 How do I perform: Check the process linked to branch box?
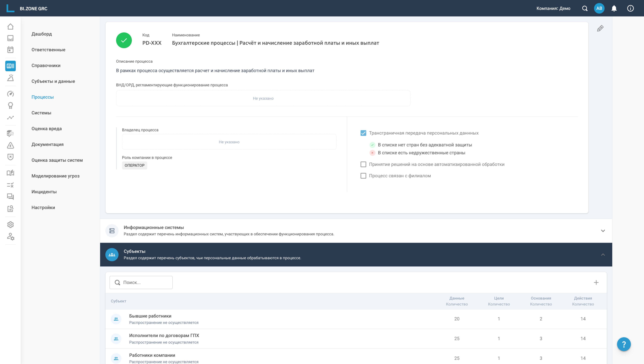(x=363, y=176)
